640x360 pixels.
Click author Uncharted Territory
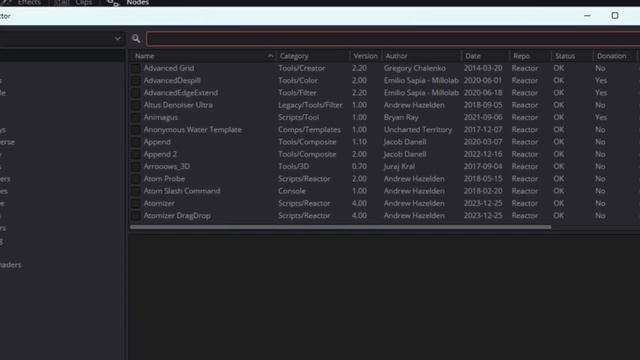[x=418, y=129]
